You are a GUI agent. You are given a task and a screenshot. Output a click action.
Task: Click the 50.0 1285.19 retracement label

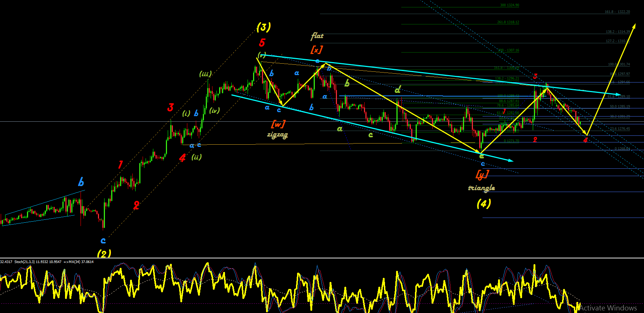click(x=620, y=107)
